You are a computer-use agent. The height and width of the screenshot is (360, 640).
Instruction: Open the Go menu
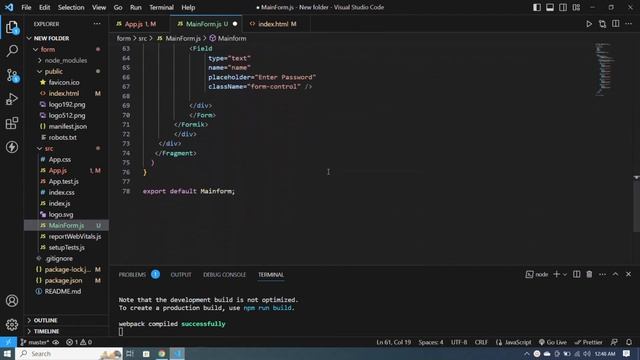[118, 7]
